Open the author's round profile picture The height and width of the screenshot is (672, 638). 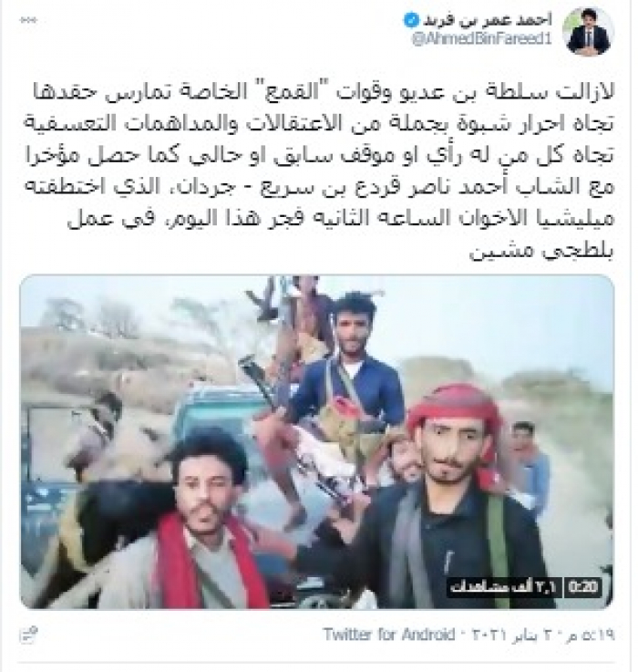pyautogui.click(x=588, y=31)
